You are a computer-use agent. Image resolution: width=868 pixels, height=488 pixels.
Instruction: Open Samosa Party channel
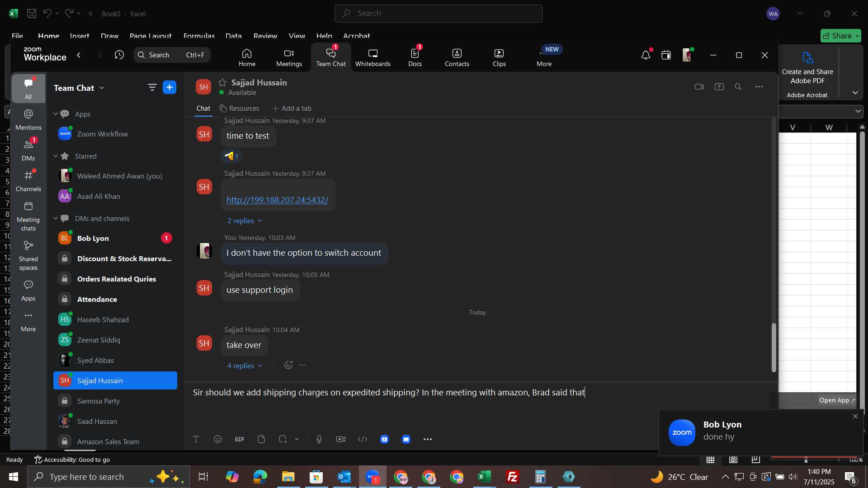click(115, 401)
